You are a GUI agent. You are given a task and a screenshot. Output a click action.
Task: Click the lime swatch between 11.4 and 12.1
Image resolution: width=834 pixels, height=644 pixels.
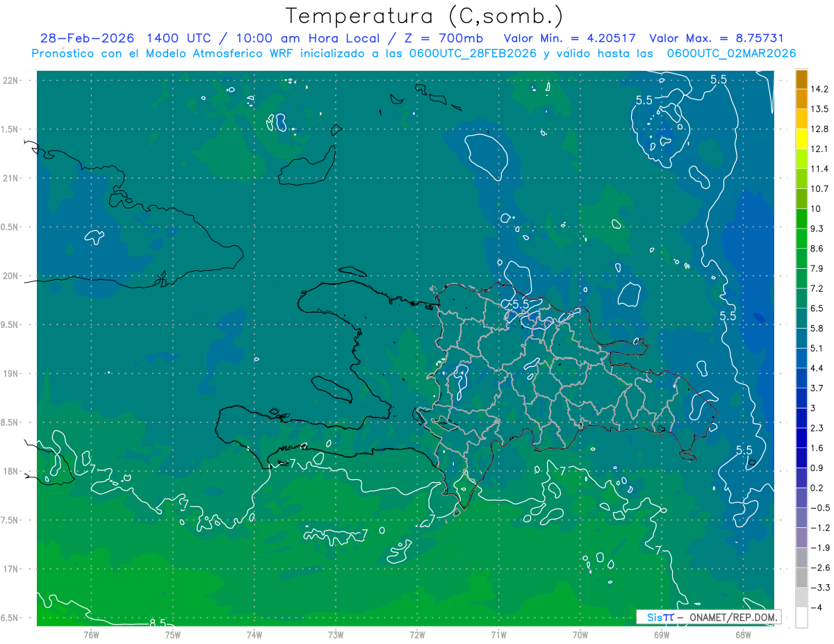[x=801, y=159]
